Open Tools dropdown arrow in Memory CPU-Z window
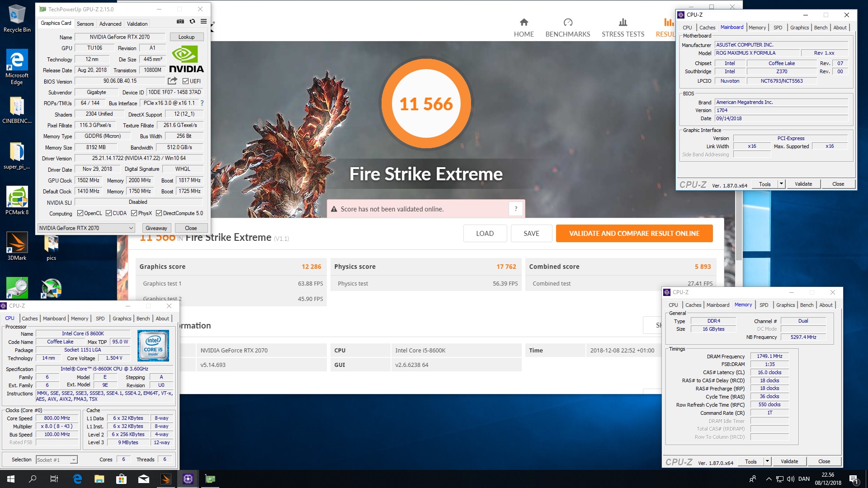The image size is (868, 488). point(767,461)
